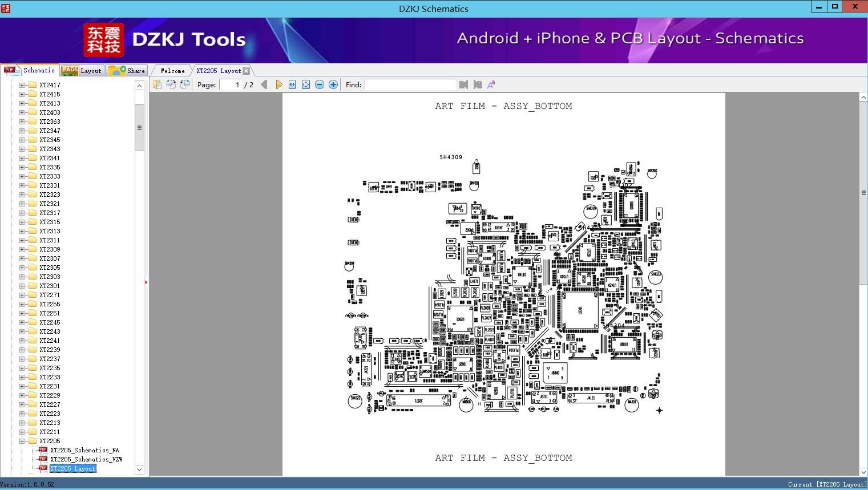This screenshot has width=868, height=490.
Task: Collapse the XT2205 folder
Action: (x=22, y=441)
